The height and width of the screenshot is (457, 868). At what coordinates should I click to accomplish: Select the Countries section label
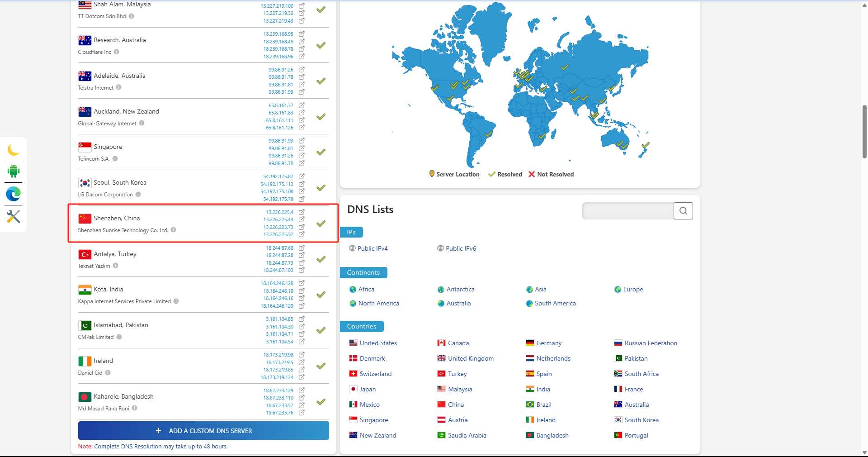(361, 326)
